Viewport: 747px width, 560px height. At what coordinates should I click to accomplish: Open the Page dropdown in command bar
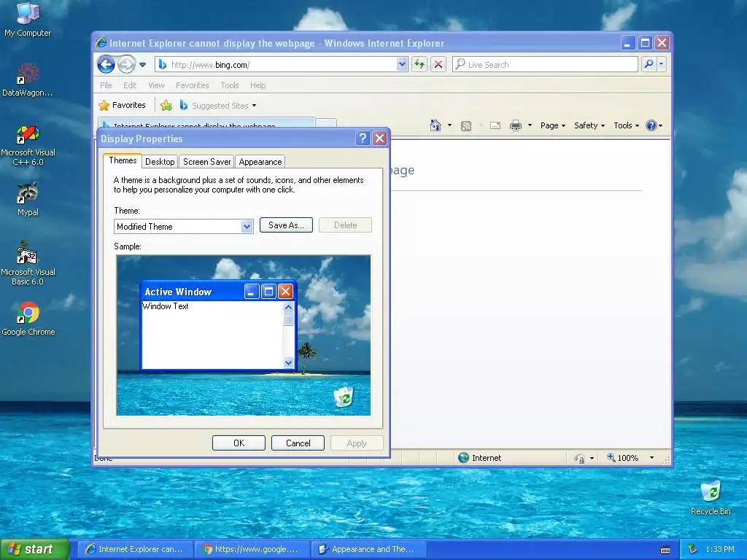click(x=553, y=125)
